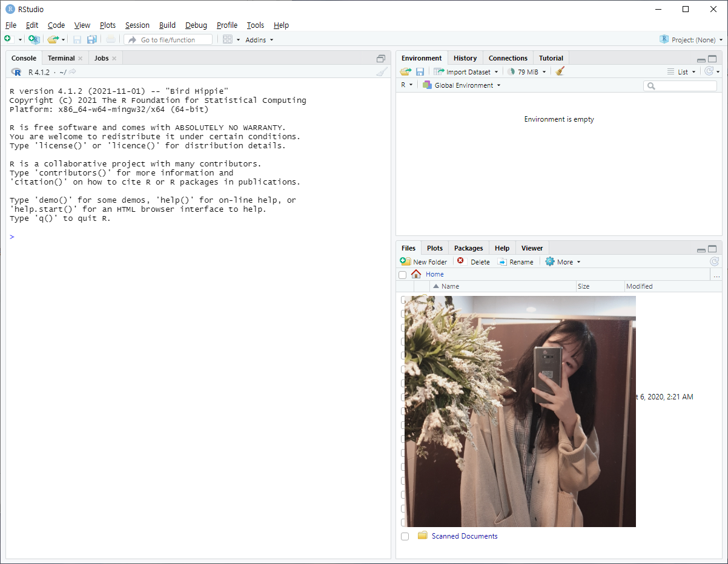This screenshot has width=728, height=564.
Task: Click the Delete button
Action: point(474,262)
